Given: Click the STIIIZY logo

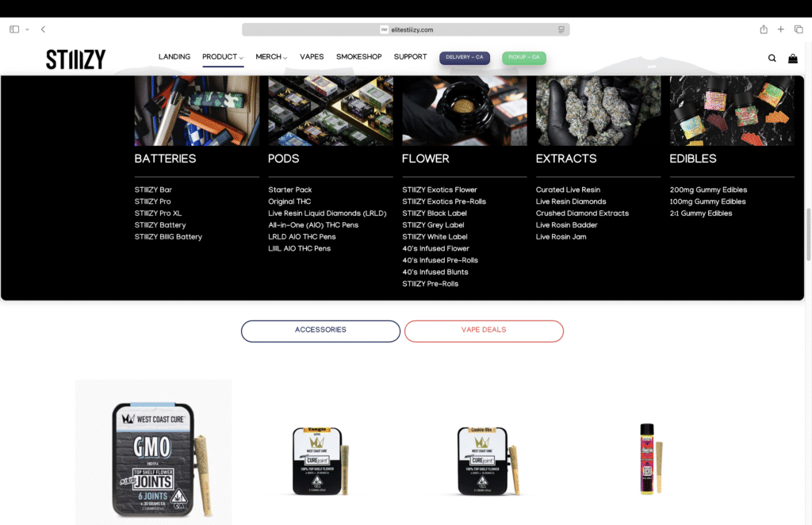Looking at the screenshot, I should coord(75,59).
